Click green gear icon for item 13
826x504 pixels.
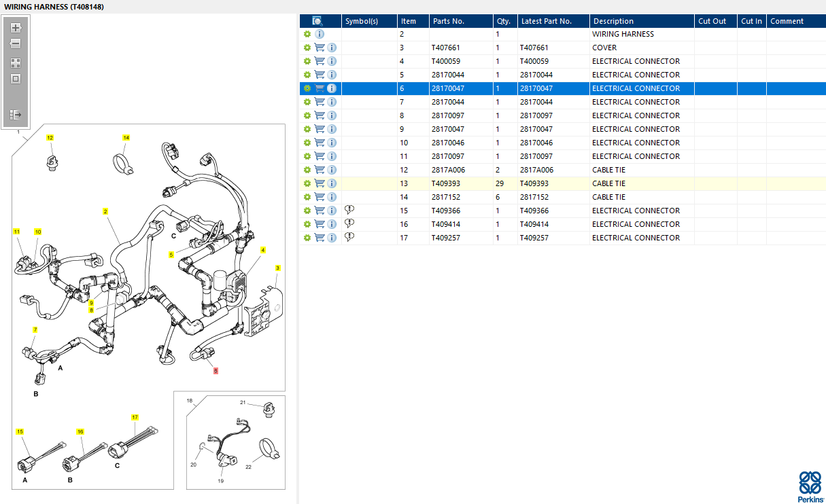[x=307, y=183]
